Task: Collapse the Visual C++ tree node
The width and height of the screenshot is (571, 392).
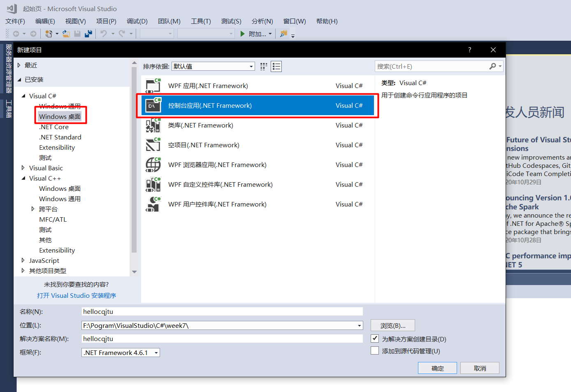Action: point(23,178)
